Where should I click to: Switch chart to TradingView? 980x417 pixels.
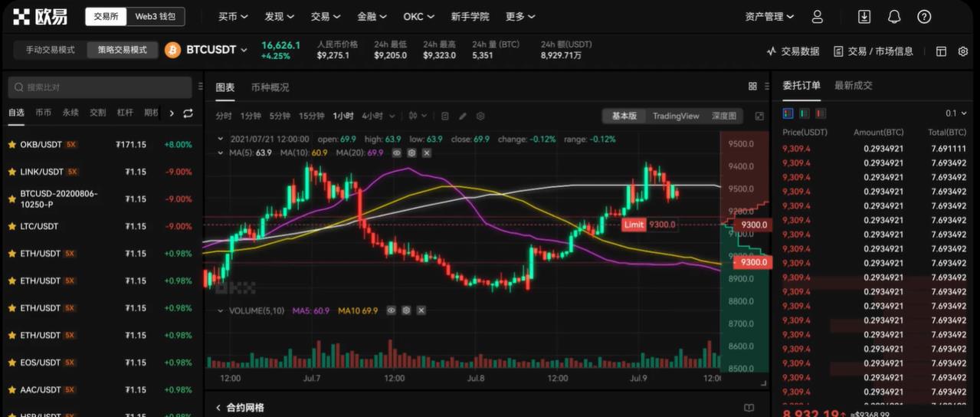pyautogui.click(x=676, y=116)
